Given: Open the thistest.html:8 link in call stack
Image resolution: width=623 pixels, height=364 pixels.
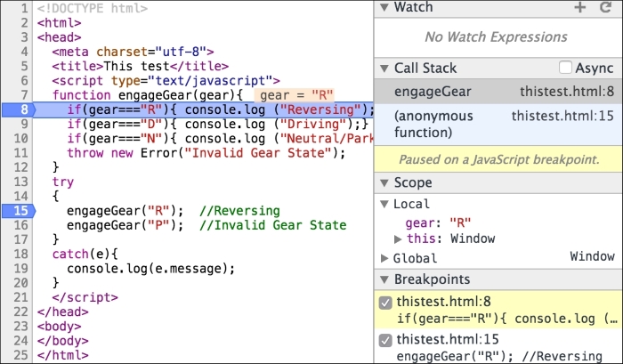Looking at the screenshot, I should [x=567, y=92].
